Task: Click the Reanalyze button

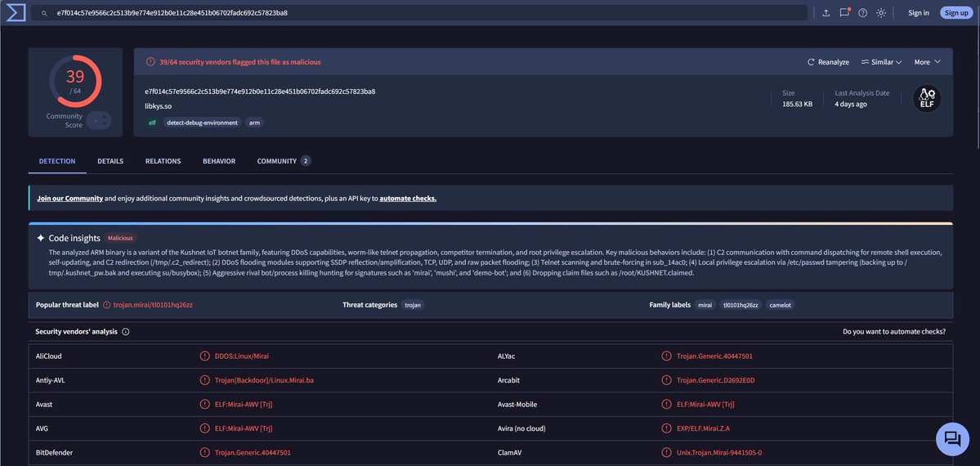Action: tap(828, 62)
